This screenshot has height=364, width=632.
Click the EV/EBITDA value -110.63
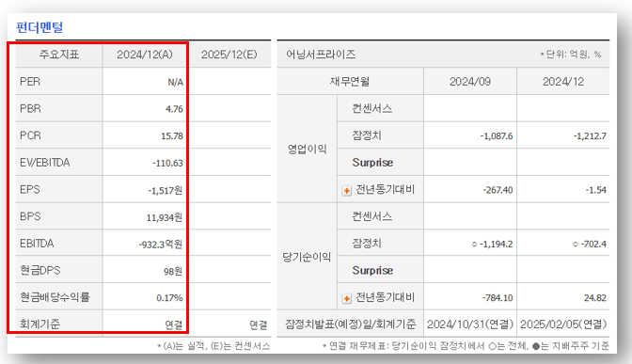(167, 164)
